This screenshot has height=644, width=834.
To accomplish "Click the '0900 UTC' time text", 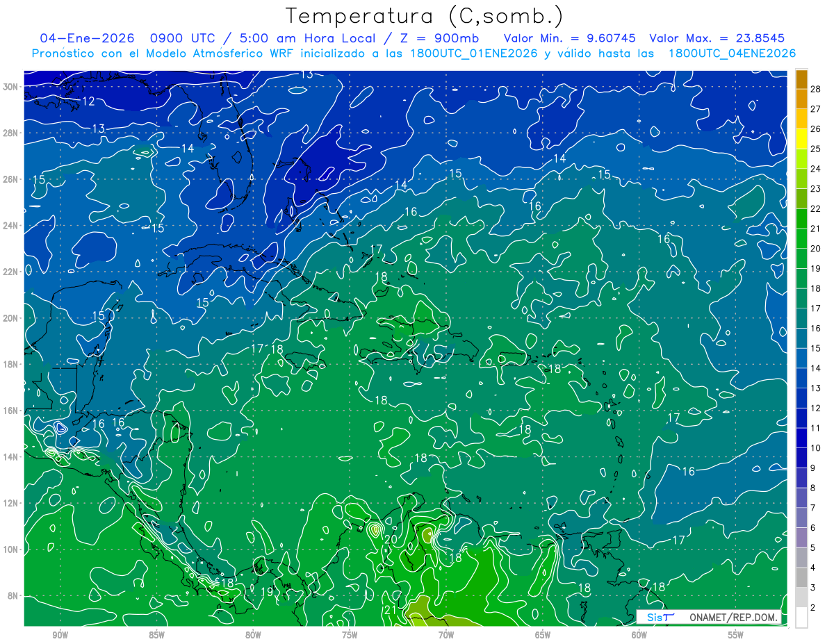I will coord(183,38).
